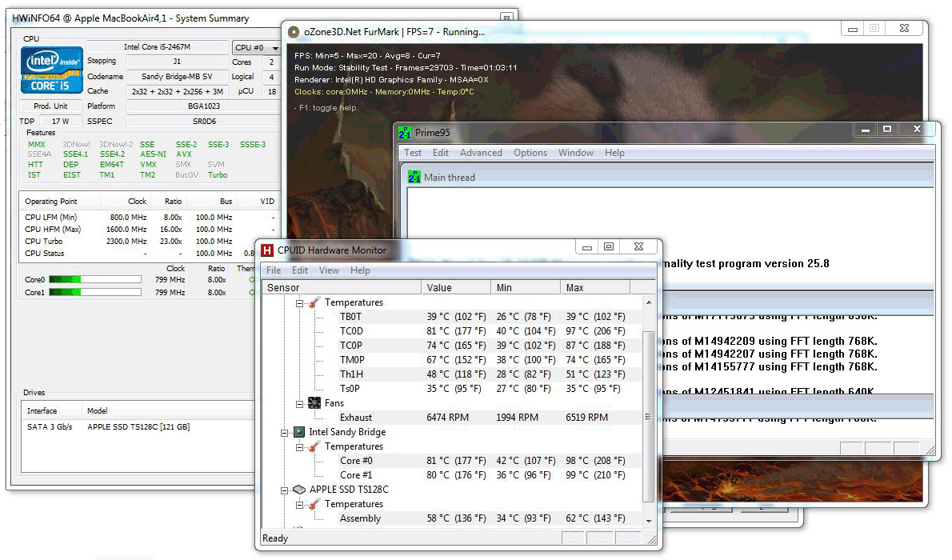Viewport: 952px width, 560px height.
Task: Click the Value column header
Action: pos(456,287)
